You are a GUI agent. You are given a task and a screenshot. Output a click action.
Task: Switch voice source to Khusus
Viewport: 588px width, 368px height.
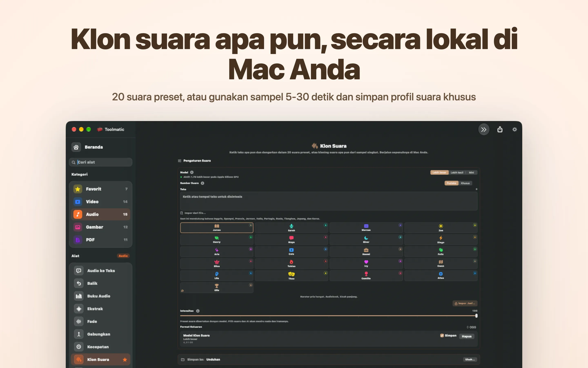tap(465, 183)
